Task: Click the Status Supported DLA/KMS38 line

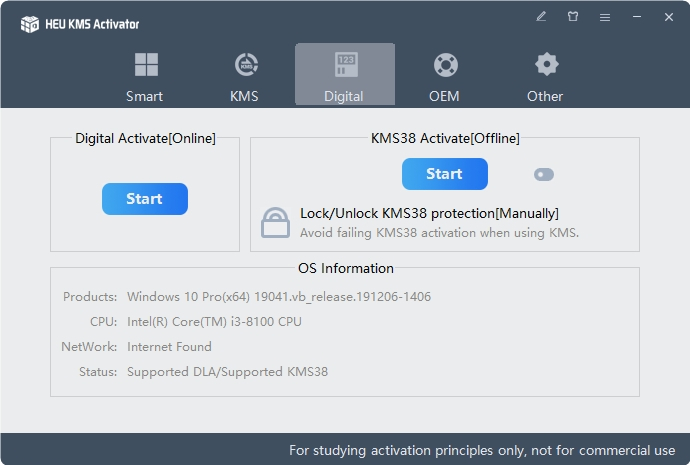Action: pos(203,372)
